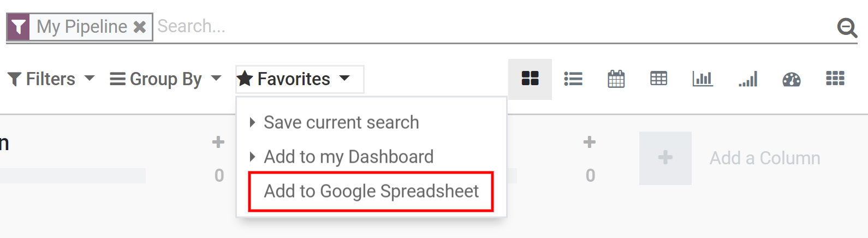868x238 pixels.
Task: Open the Dashboard gauge view icon
Action: (792, 80)
